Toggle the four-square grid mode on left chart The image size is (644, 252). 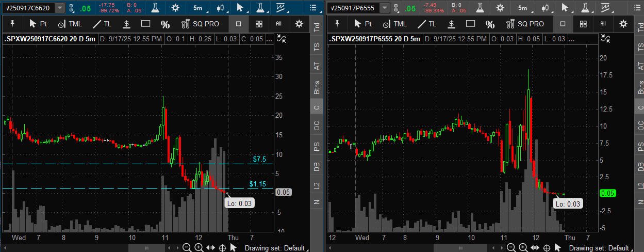[259, 24]
